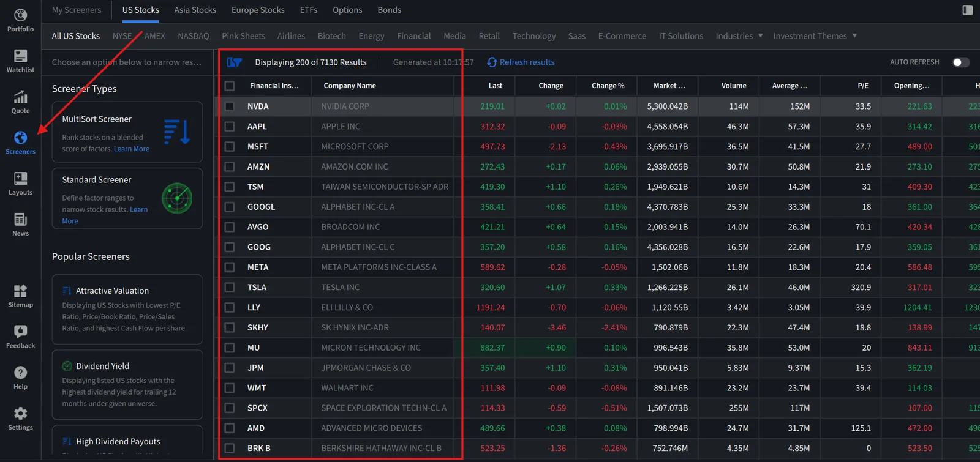Viewport: 980px width, 462px height.
Task: Switch to Europe Stocks tab
Action: click(x=258, y=10)
